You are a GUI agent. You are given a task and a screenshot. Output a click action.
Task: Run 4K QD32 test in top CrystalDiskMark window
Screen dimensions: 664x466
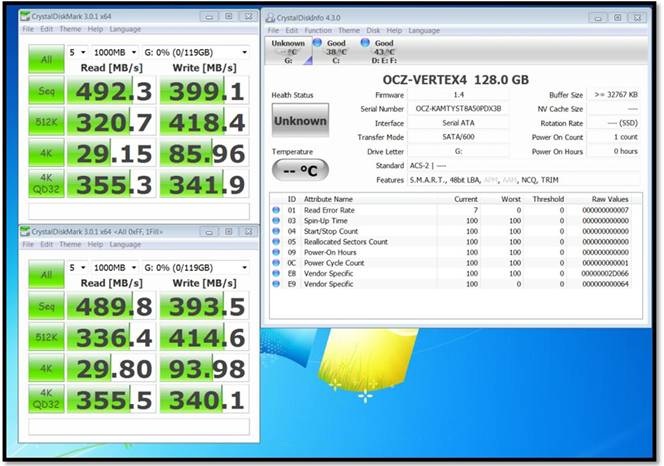point(46,184)
